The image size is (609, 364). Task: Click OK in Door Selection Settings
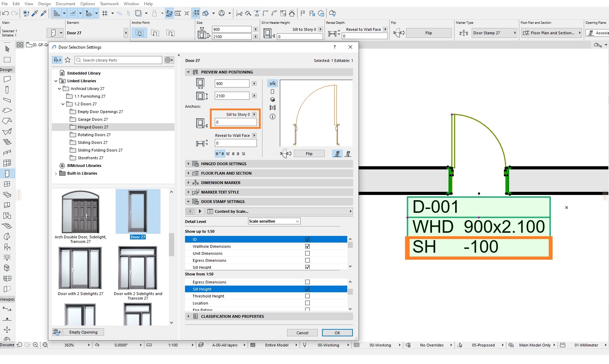pyautogui.click(x=337, y=333)
